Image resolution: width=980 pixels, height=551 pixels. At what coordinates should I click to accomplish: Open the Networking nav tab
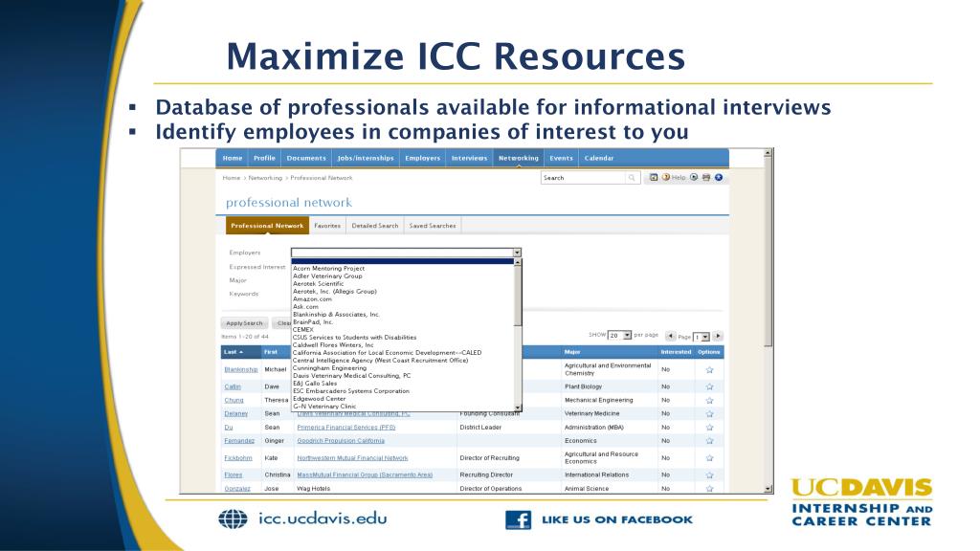point(518,158)
